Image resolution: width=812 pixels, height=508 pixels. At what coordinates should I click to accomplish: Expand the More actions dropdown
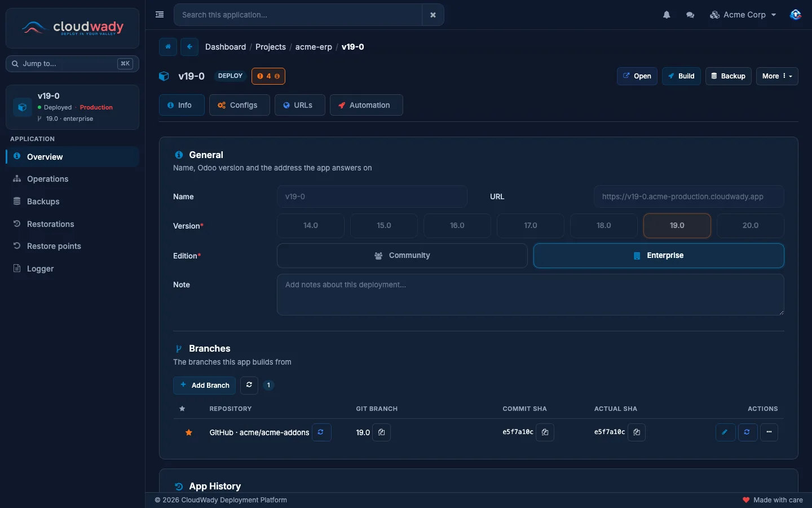pyautogui.click(x=777, y=76)
